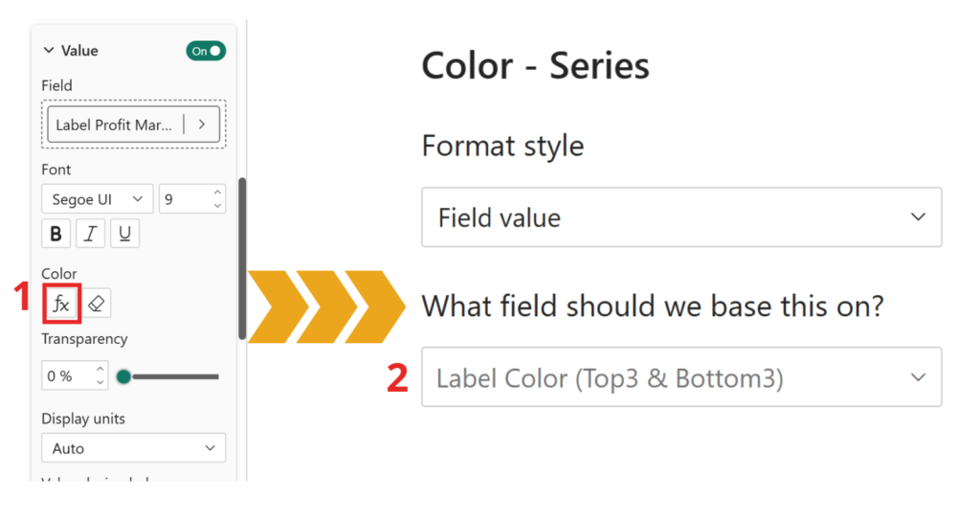Viewport: 980px width, 523px height.
Task: Toggle italic formatting for value labels
Action: pos(90,234)
